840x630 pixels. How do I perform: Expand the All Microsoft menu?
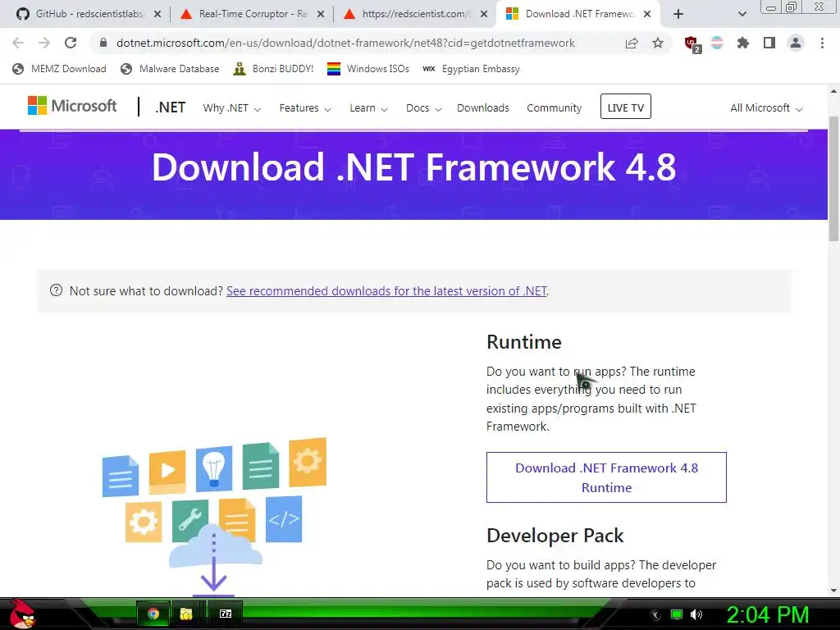(x=766, y=108)
